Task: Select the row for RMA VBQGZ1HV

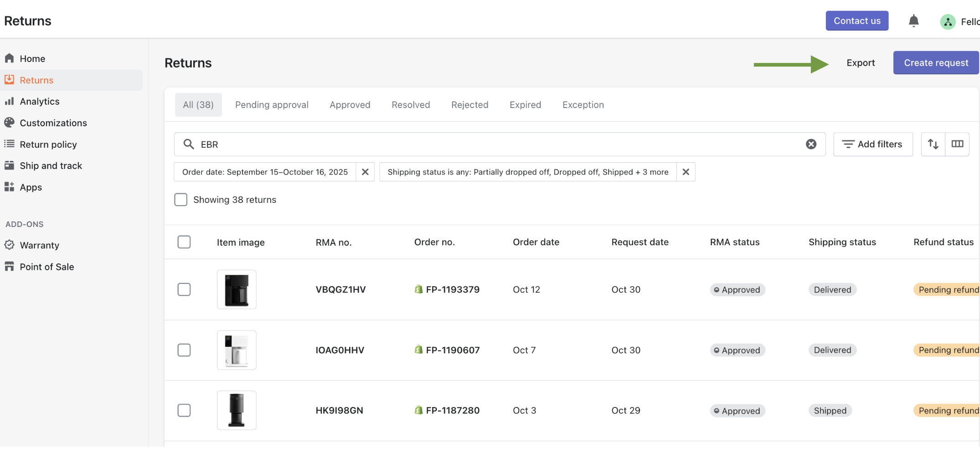Action: click(x=184, y=289)
